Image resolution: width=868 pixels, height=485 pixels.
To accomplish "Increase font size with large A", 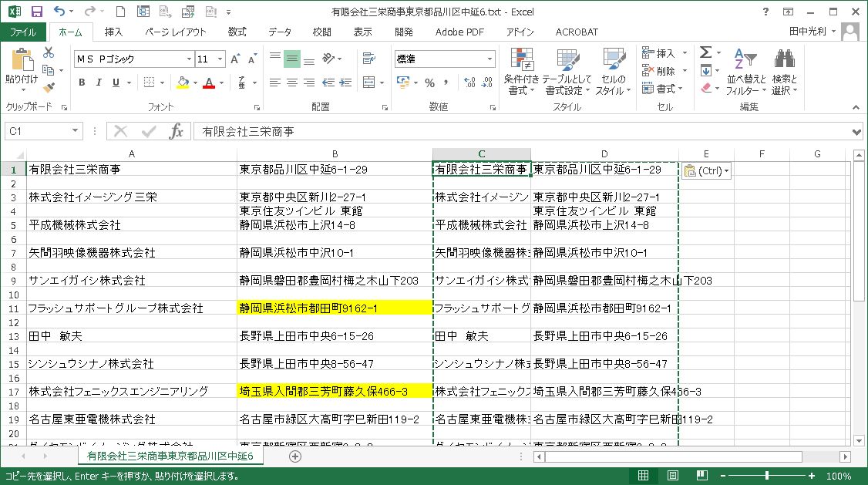I will [235, 59].
